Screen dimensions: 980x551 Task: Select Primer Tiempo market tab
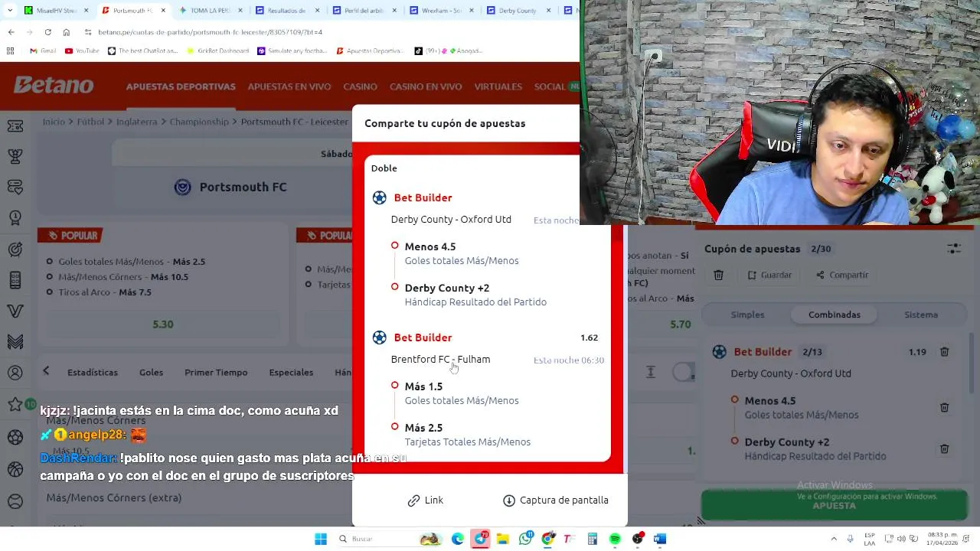(x=216, y=373)
